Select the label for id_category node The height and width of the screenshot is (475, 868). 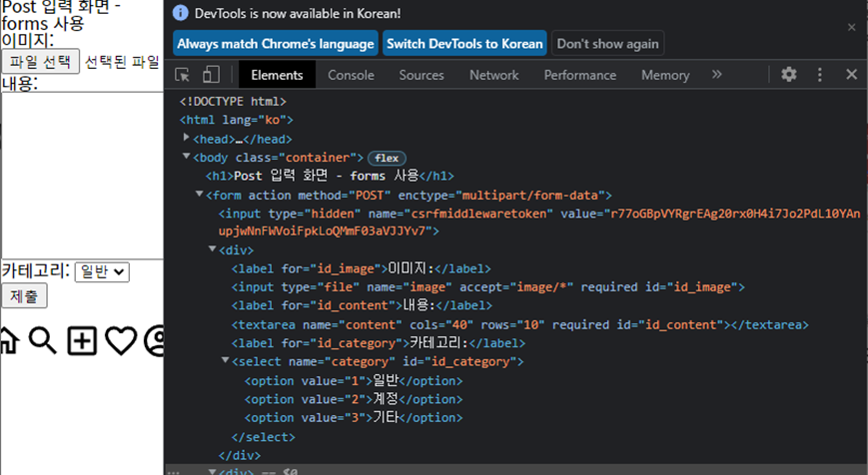coord(379,343)
